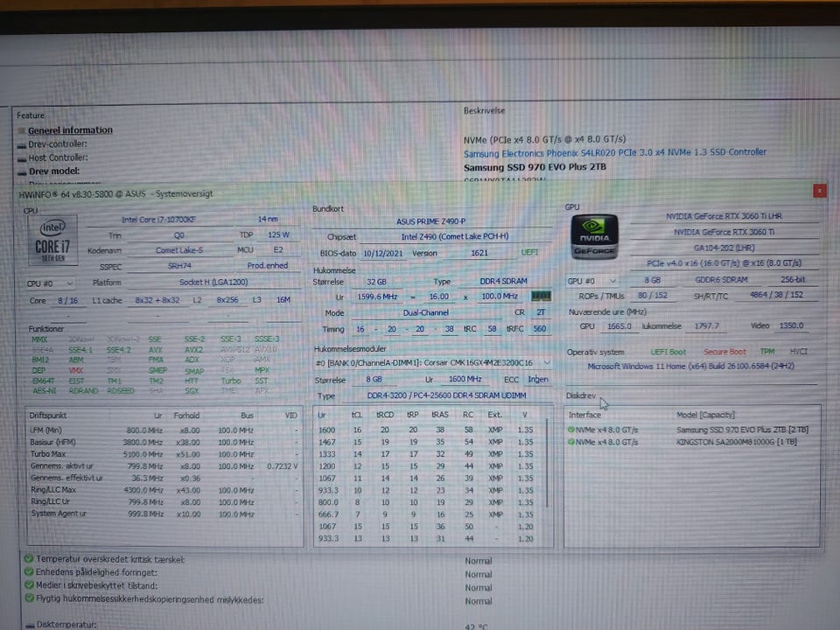Click the 8 GB GPU memory size field
This screenshot has height=630, width=840.
pos(652,280)
